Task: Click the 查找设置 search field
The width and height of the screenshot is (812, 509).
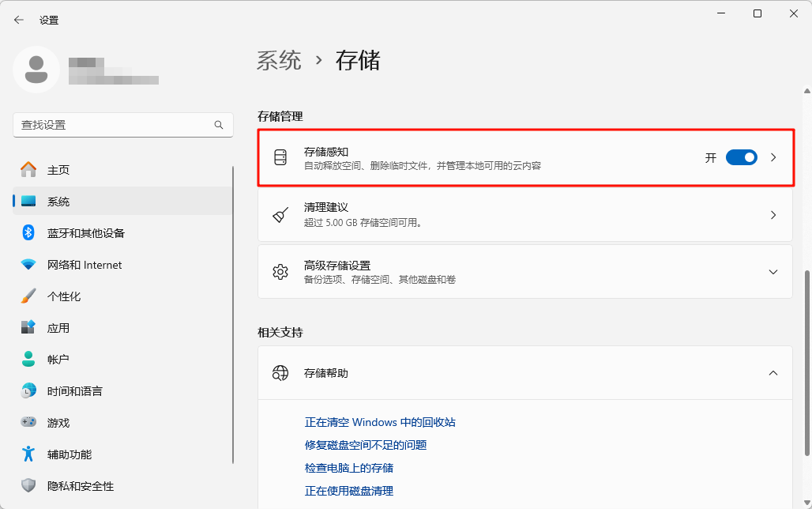Action: [x=115, y=125]
